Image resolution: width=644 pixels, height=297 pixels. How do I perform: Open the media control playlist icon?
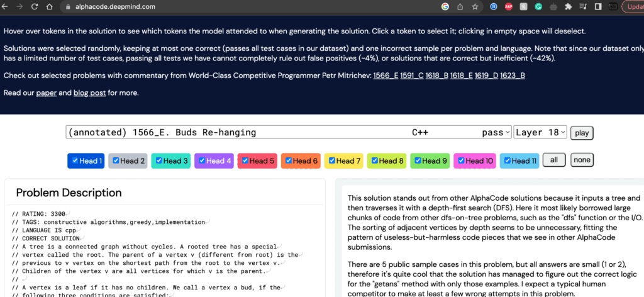click(x=583, y=6)
